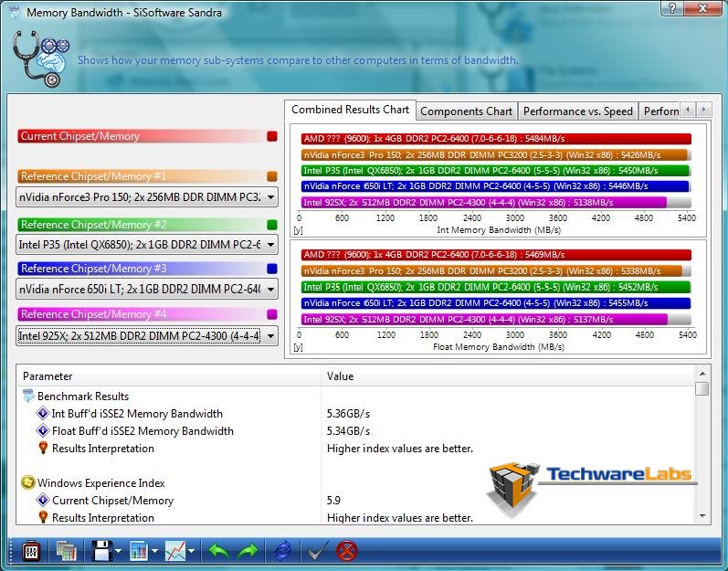
Task: Open the nVidia nForce 650i LT dropdown
Action: 147,289
